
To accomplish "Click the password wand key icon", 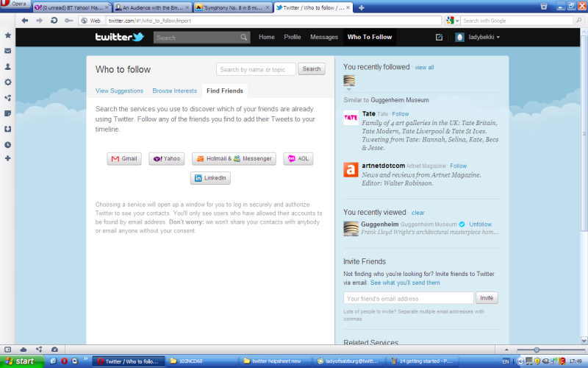I will [68, 21].
